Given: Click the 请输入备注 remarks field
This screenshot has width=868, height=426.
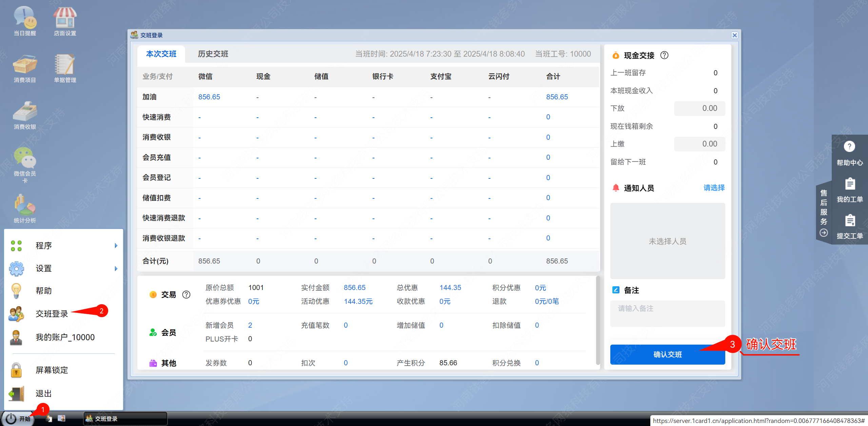Looking at the screenshot, I should tap(667, 313).
